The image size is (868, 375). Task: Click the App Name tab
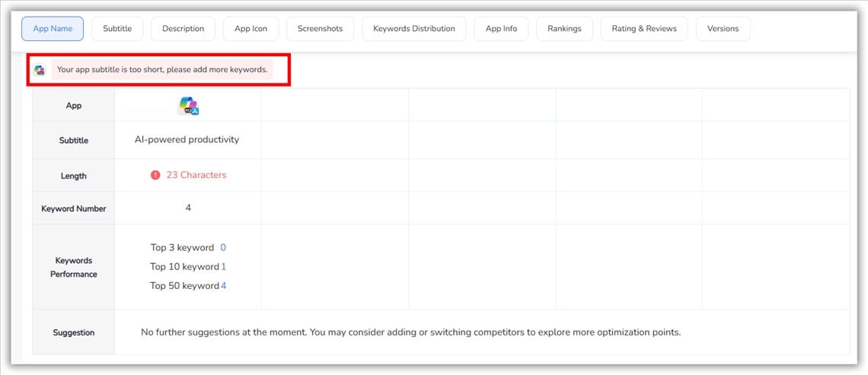click(53, 29)
